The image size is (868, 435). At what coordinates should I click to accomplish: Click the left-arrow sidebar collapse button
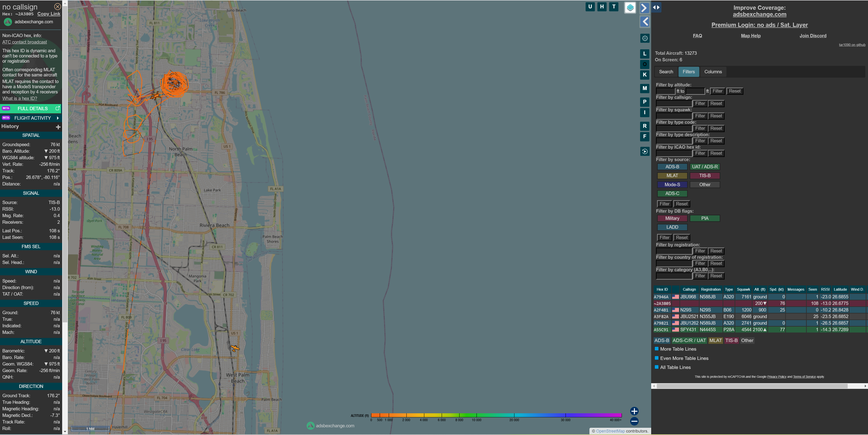(x=644, y=21)
